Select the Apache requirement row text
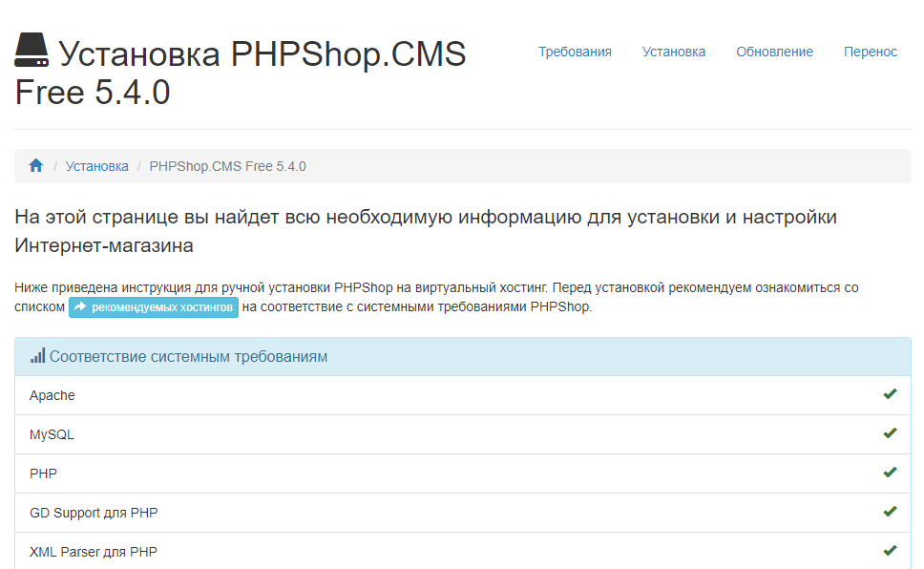The width and height of the screenshot is (924, 569). tap(52, 395)
